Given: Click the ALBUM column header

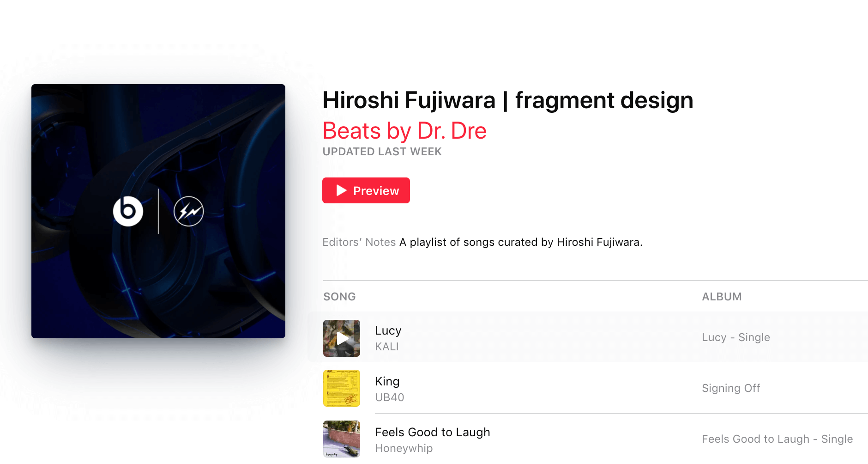Looking at the screenshot, I should [x=722, y=297].
